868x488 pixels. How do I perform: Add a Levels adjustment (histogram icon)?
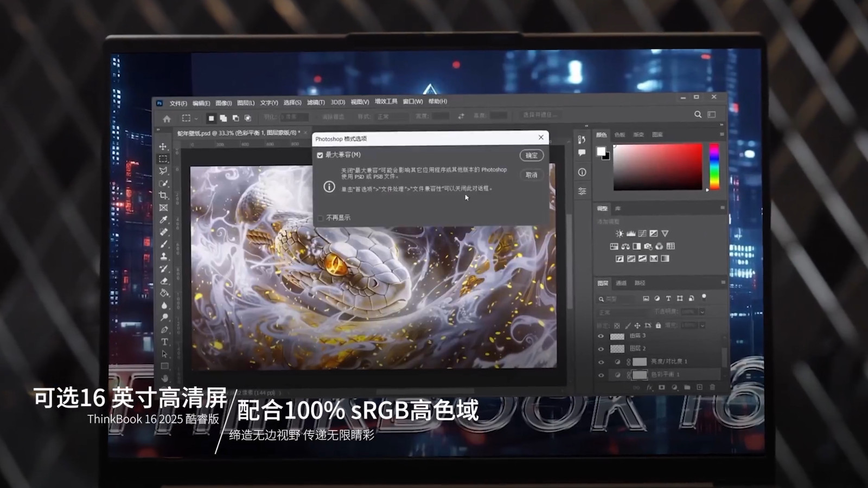pos(631,234)
